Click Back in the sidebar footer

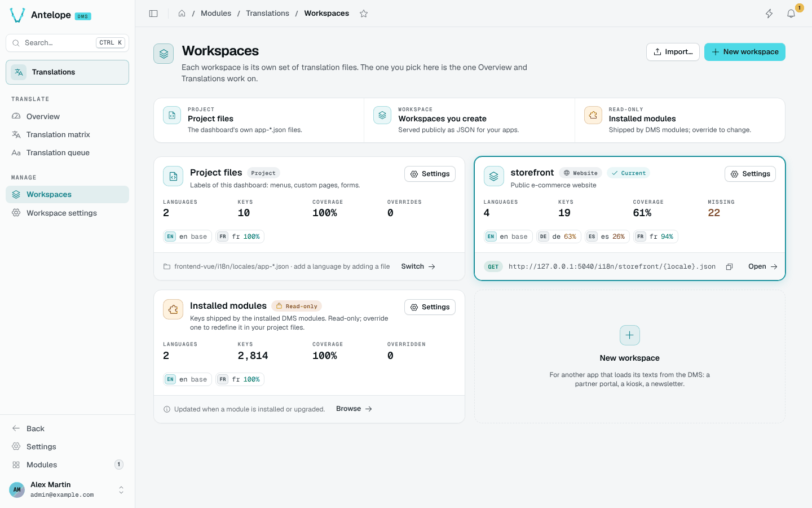coord(67,428)
